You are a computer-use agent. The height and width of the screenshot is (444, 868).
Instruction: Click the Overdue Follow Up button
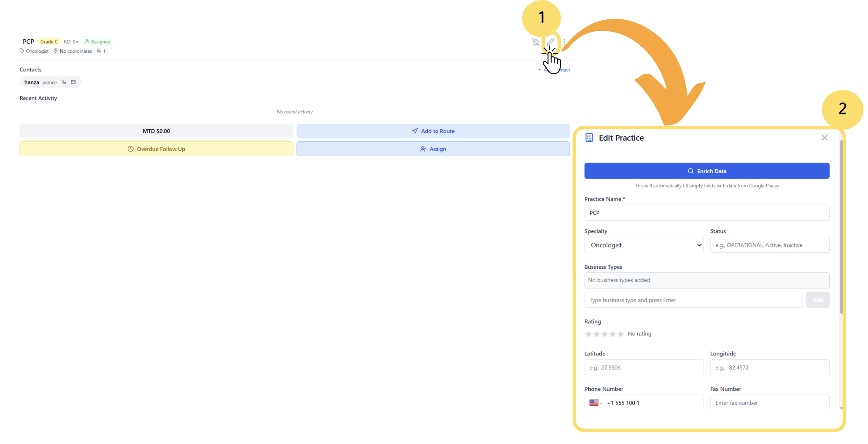(156, 149)
